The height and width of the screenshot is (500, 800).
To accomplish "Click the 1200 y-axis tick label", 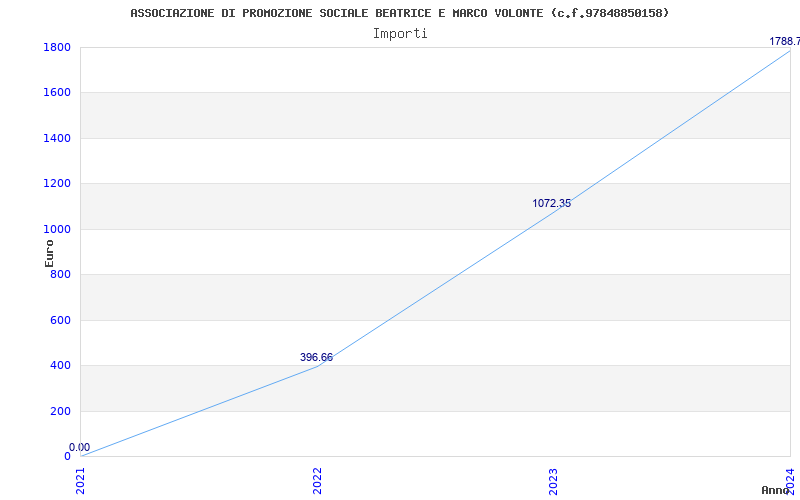I will click(57, 184).
